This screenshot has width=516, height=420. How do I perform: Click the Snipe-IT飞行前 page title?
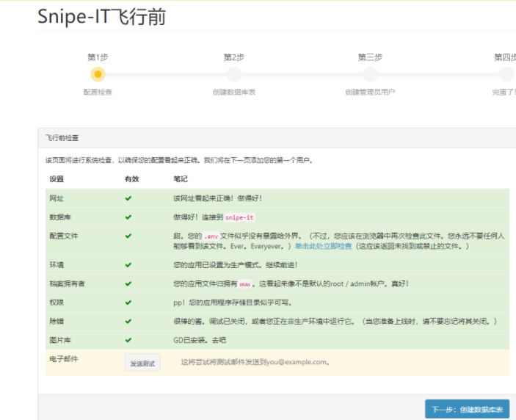(102, 16)
